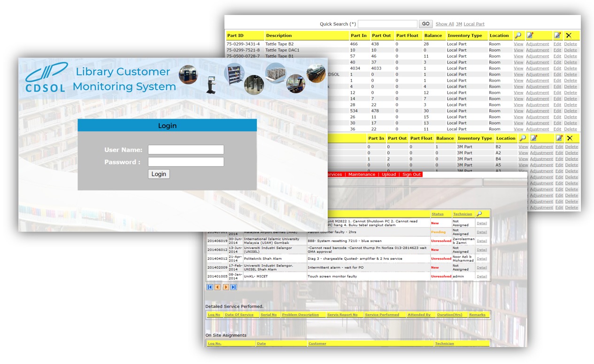Open the Upload menu item

pyautogui.click(x=389, y=174)
